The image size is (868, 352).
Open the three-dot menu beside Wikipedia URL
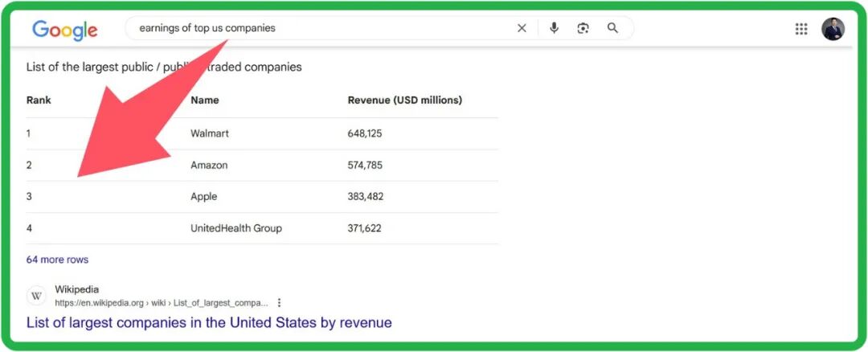point(279,303)
